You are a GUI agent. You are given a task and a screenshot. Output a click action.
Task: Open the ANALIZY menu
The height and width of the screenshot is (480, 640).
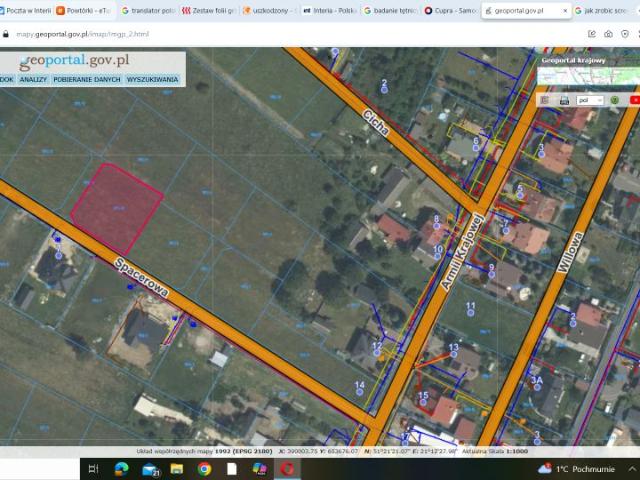click(x=33, y=79)
